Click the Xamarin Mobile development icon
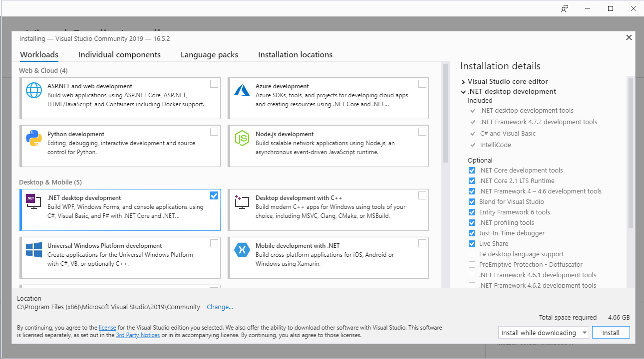The height and width of the screenshot is (359, 644). click(242, 250)
